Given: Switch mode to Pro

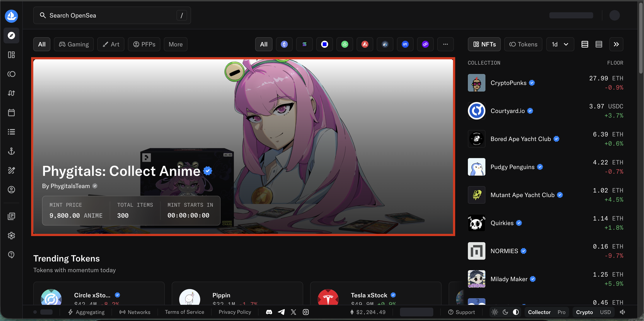Looking at the screenshot, I should [x=561, y=312].
